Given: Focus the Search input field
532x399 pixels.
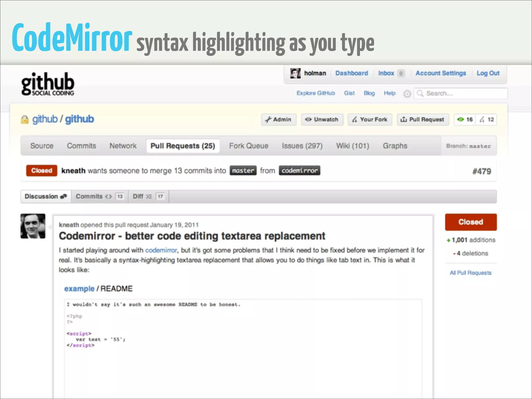Looking at the screenshot, I should [x=460, y=94].
